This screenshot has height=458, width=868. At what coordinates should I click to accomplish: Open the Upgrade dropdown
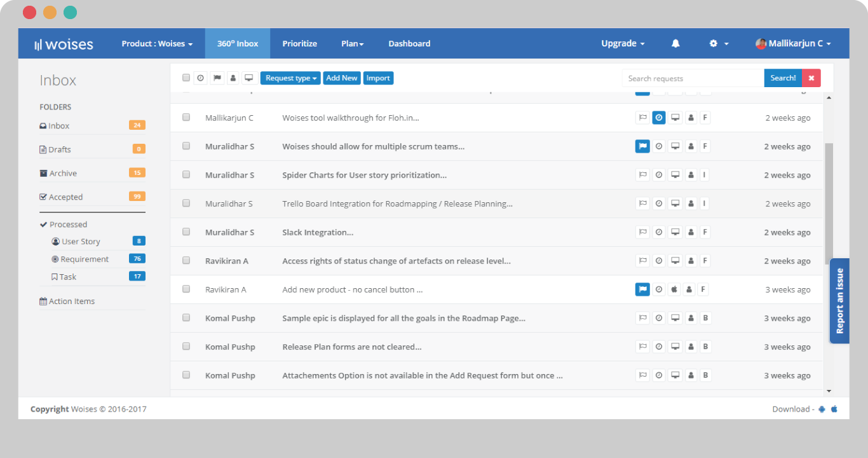tap(623, 43)
